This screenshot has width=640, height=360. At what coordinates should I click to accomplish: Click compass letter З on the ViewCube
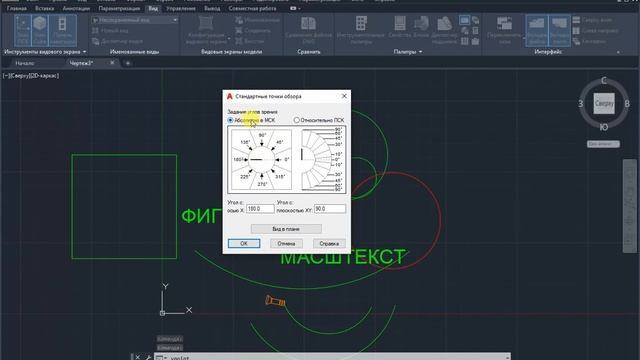tap(581, 104)
